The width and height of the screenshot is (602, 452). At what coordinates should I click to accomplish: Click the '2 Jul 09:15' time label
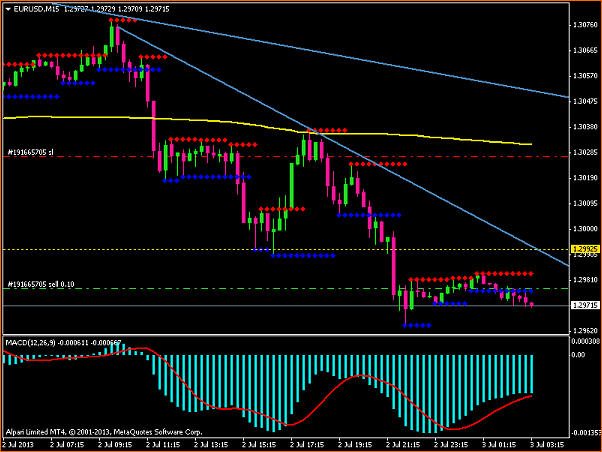pos(115,445)
